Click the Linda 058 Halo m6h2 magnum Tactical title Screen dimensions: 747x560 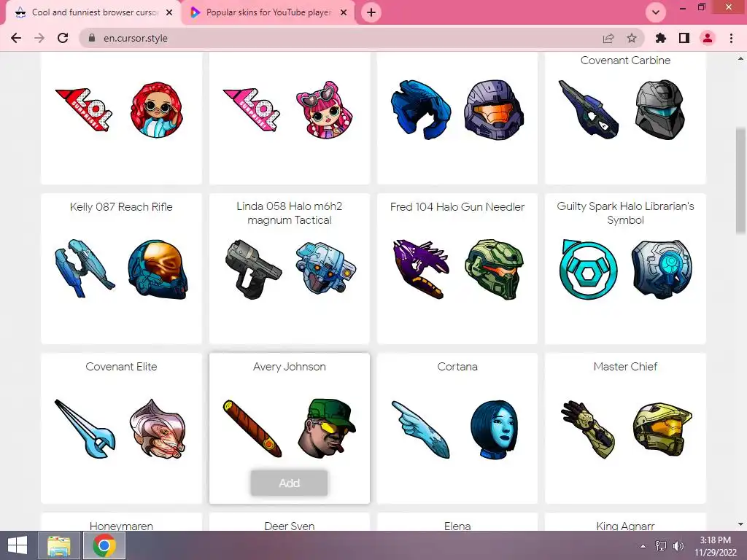pos(289,213)
